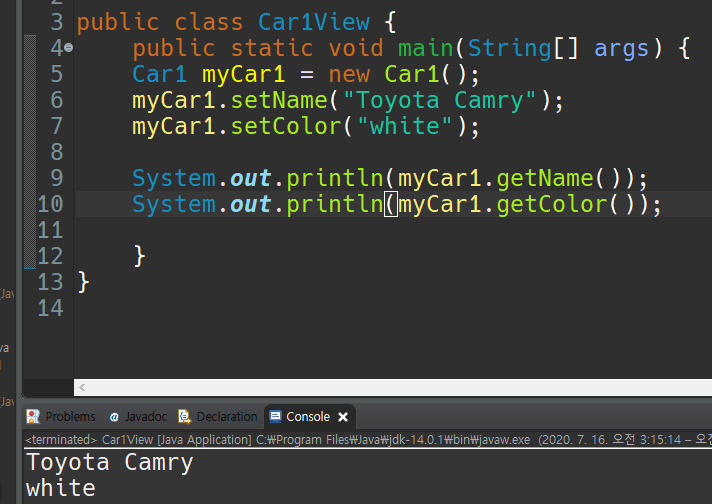
Task: Click line number 14 in the gutter
Action: pyautogui.click(x=50, y=308)
